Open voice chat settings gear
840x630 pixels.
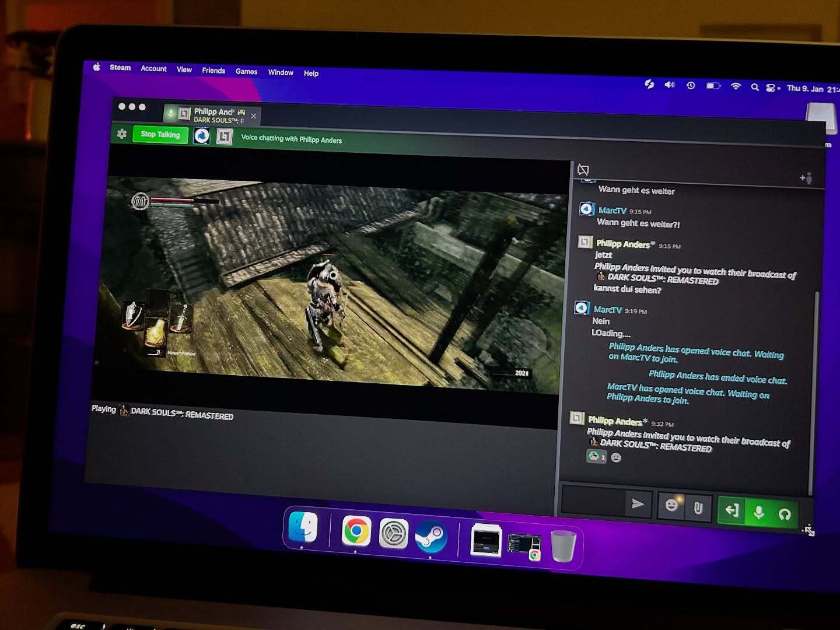coord(122,134)
